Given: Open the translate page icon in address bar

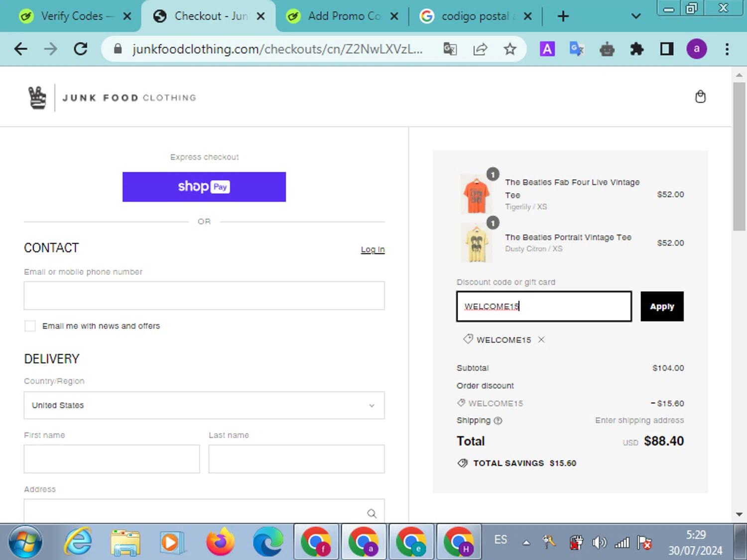Looking at the screenshot, I should tap(450, 49).
